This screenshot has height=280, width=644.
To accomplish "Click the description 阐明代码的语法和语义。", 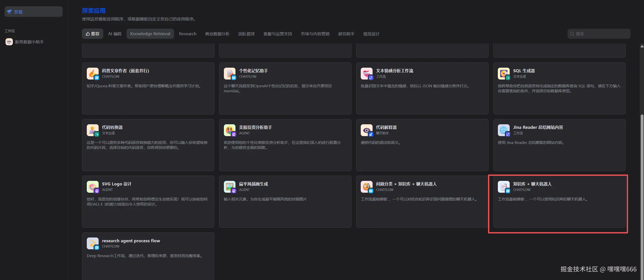I will click(x=381, y=143).
